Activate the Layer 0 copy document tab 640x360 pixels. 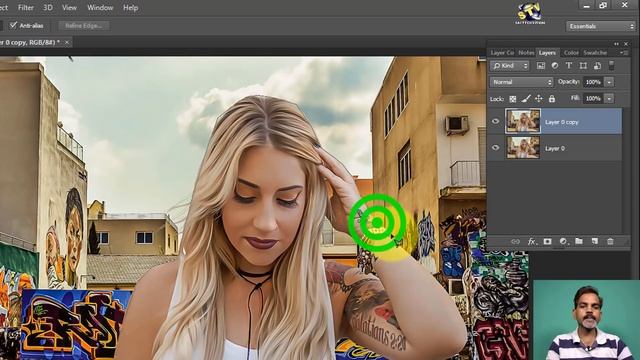(x=31, y=42)
